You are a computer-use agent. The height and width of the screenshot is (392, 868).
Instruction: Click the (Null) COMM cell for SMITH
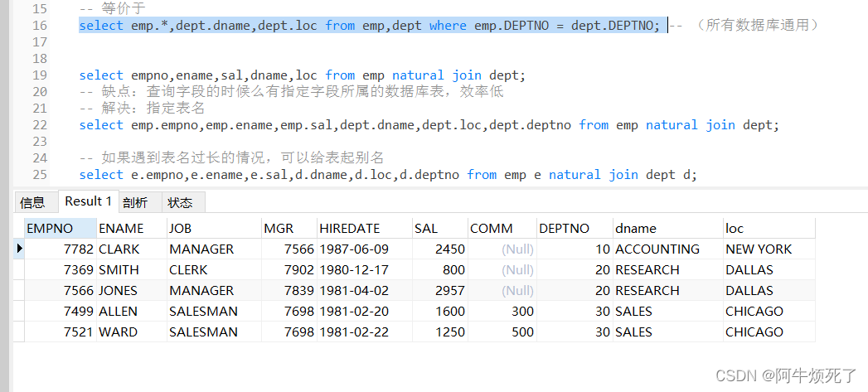pos(502,269)
